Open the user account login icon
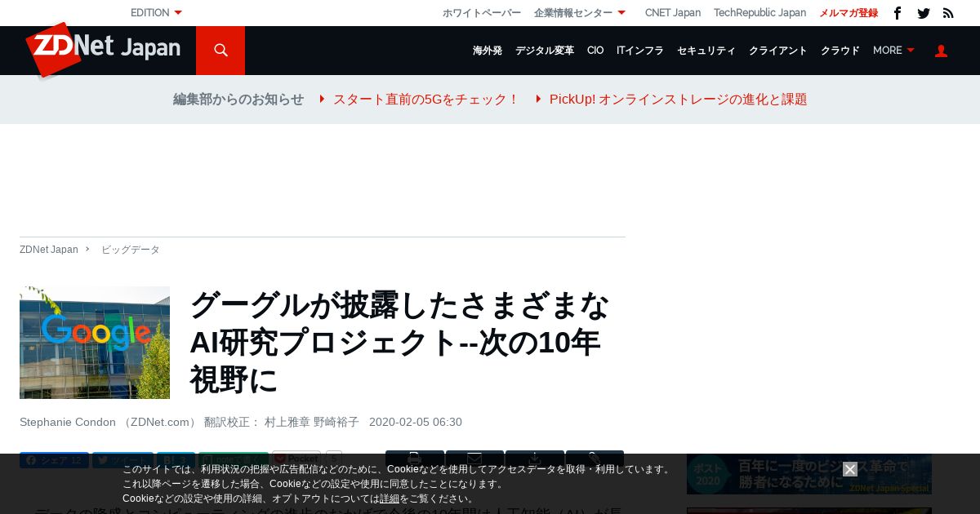980x514 pixels. click(941, 51)
